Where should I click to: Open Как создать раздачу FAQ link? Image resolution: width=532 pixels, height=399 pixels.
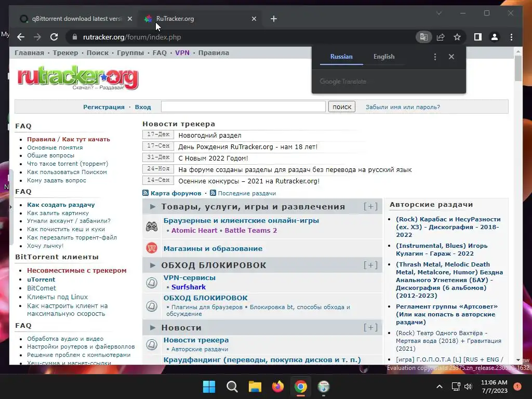61,205
